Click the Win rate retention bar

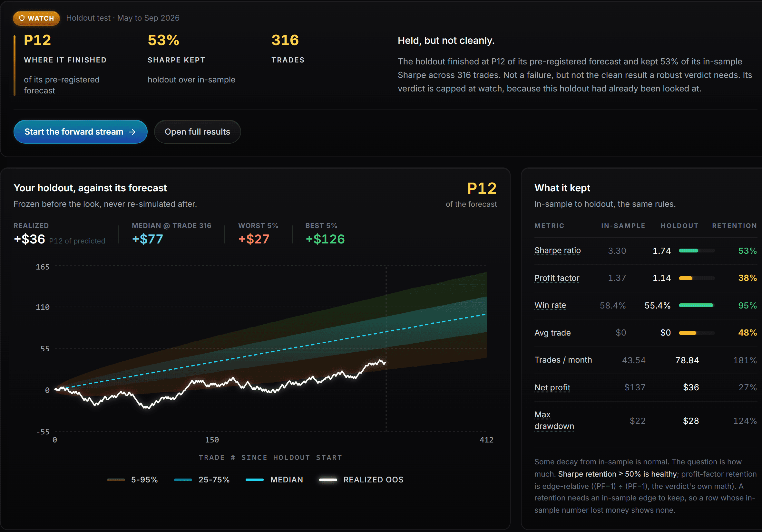pos(696,306)
